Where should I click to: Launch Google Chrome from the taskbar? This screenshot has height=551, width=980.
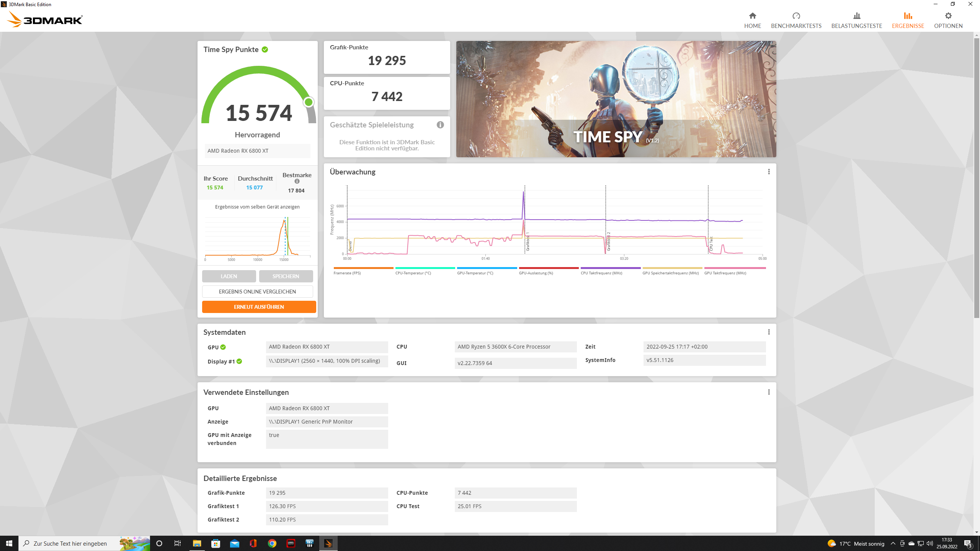coord(272,543)
